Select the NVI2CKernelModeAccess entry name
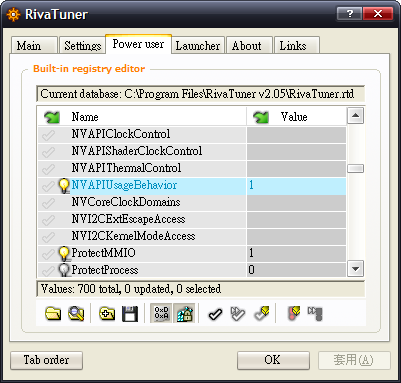This screenshot has height=383, width=401. click(133, 236)
